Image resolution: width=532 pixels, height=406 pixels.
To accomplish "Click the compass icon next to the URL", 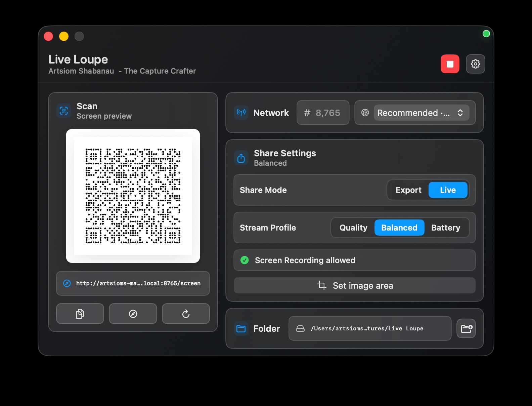I will click(x=67, y=283).
